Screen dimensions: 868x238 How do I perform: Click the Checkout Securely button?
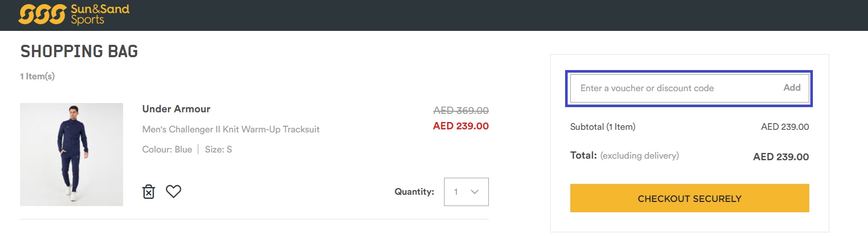689,198
